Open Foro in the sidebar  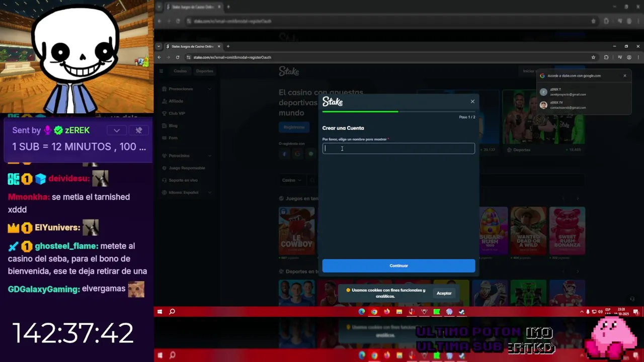coord(173,138)
